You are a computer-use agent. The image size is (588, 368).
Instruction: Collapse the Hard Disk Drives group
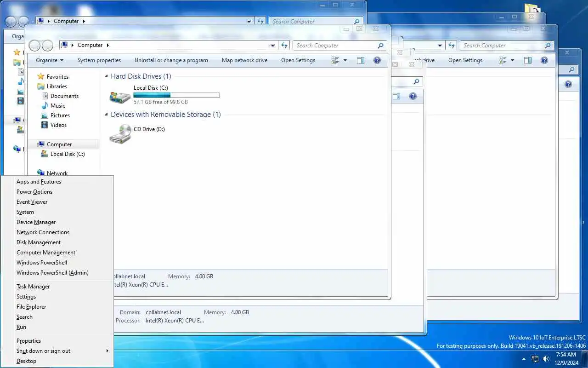(107, 76)
